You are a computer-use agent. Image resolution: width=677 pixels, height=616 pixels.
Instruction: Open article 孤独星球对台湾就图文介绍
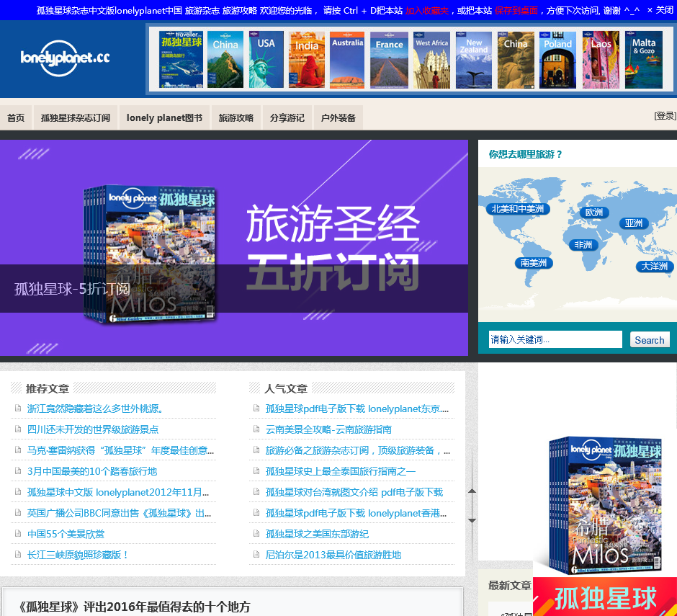point(354,492)
